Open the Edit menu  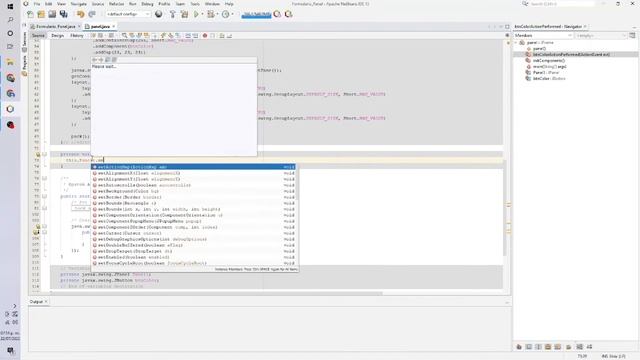click(48, 4)
